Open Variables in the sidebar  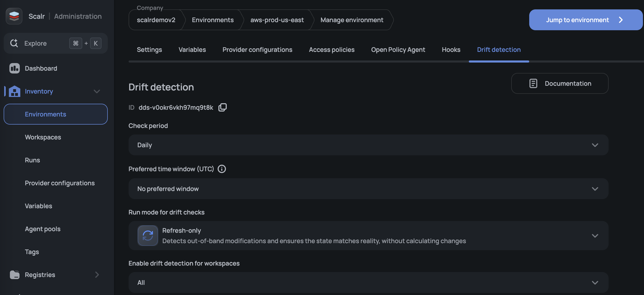[x=39, y=206]
